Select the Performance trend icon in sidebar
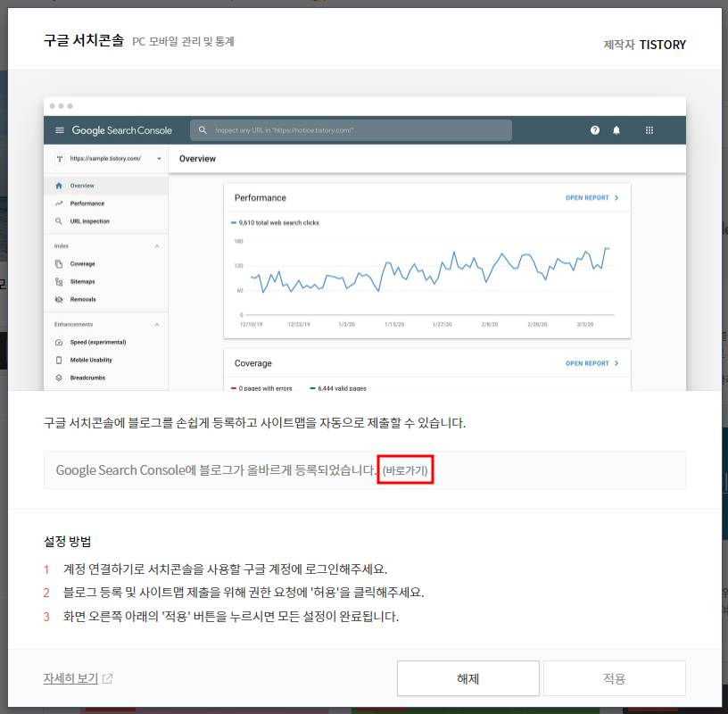Image resolution: width=728 pixels, height=714 pixels. pos(59,203)
